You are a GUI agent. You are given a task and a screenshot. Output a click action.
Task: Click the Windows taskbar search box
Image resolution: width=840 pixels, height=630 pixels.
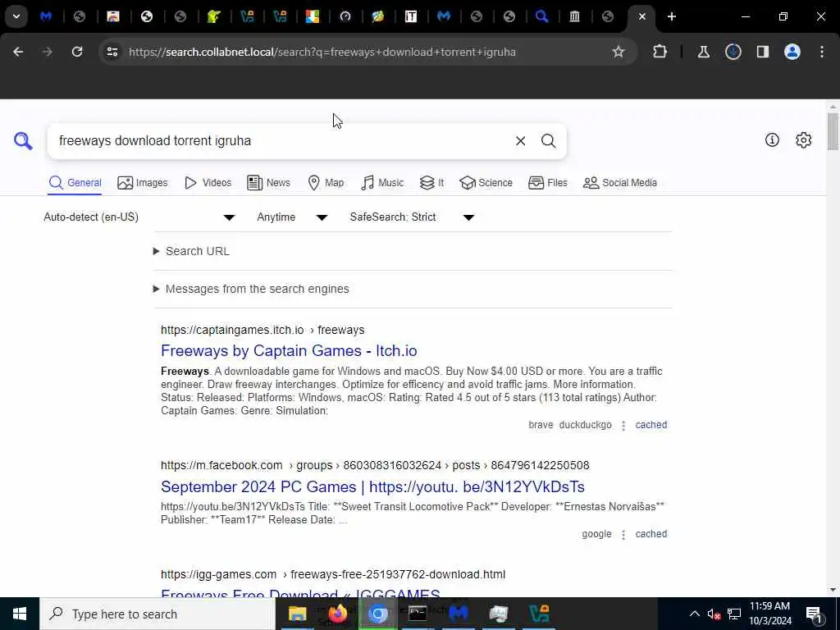158,614
